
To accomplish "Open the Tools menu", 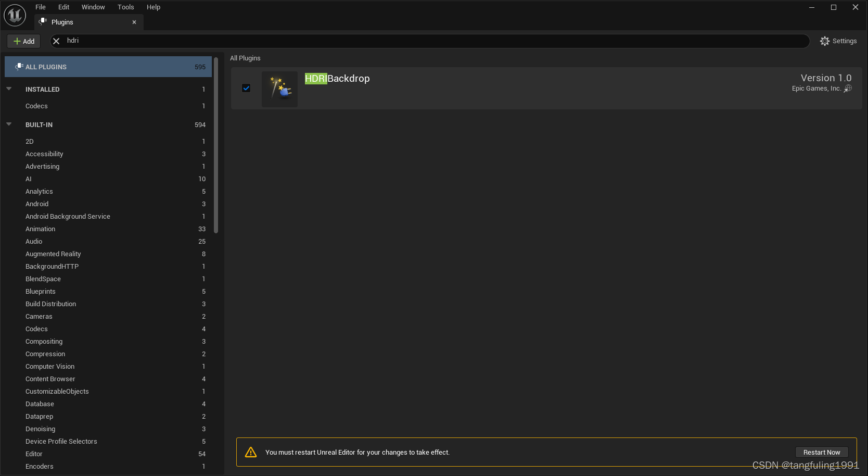I will (126, 7).
